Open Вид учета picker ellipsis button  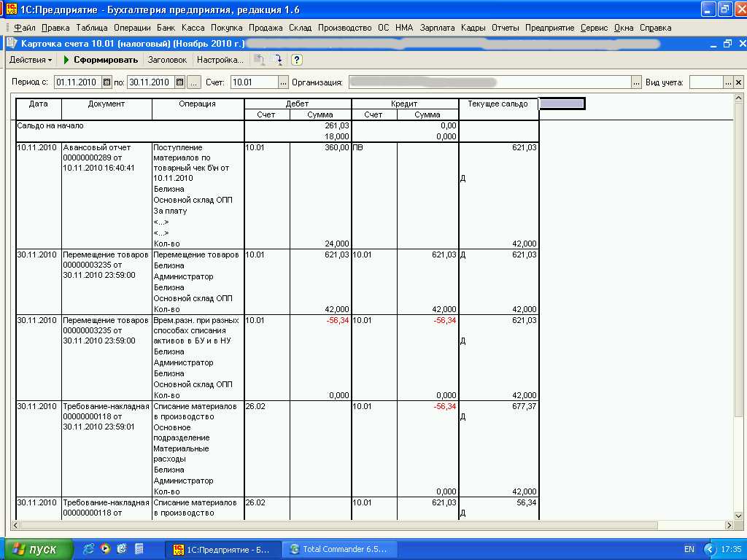(728, 82)
